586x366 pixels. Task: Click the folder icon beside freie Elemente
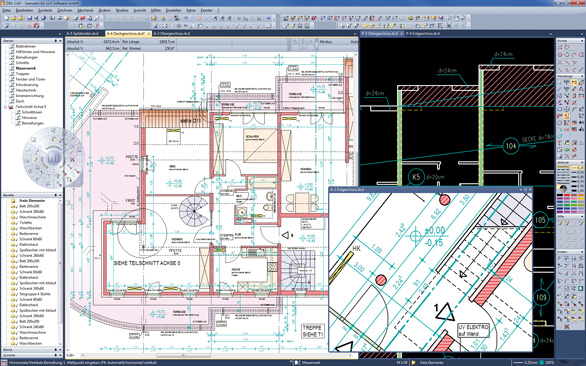(x=13, y=201)
